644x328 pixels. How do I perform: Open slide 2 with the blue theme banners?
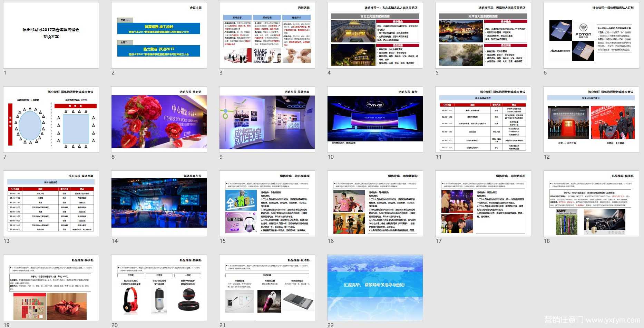(159, 35)
